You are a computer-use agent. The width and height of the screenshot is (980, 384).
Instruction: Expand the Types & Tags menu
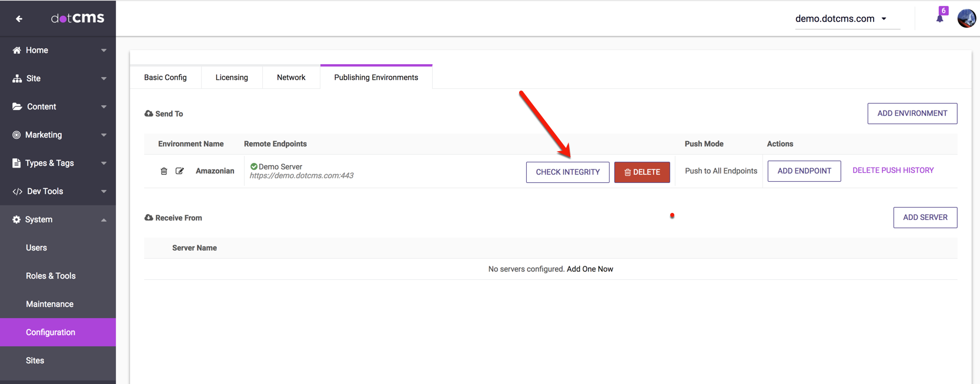(103, 163)
